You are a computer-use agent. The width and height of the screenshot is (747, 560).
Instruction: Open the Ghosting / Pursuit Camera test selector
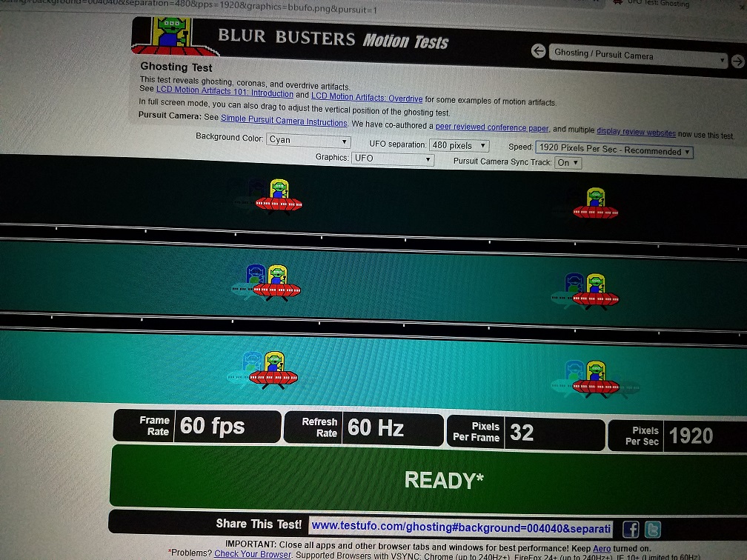638,56
